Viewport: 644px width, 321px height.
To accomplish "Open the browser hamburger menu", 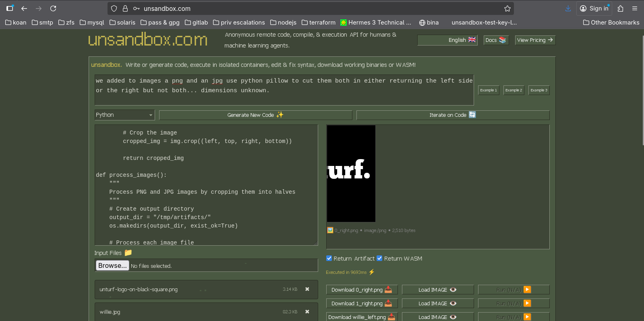I will (635, 8).
